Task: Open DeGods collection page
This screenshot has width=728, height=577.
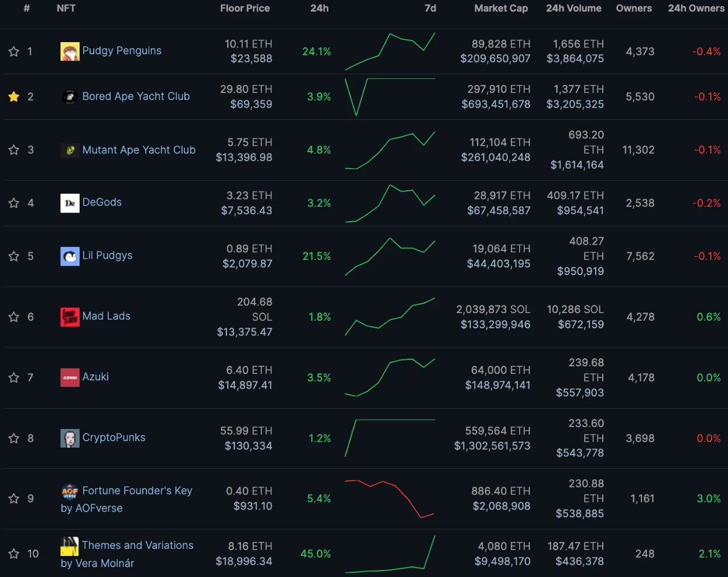Action: coord(102,202)
